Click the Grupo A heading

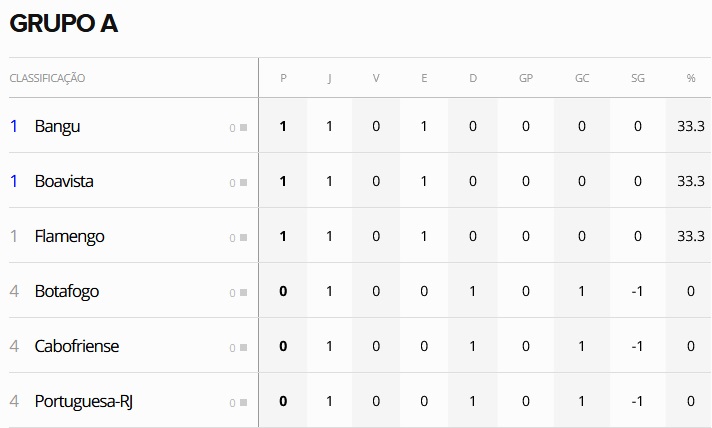[x=63, y=24]
